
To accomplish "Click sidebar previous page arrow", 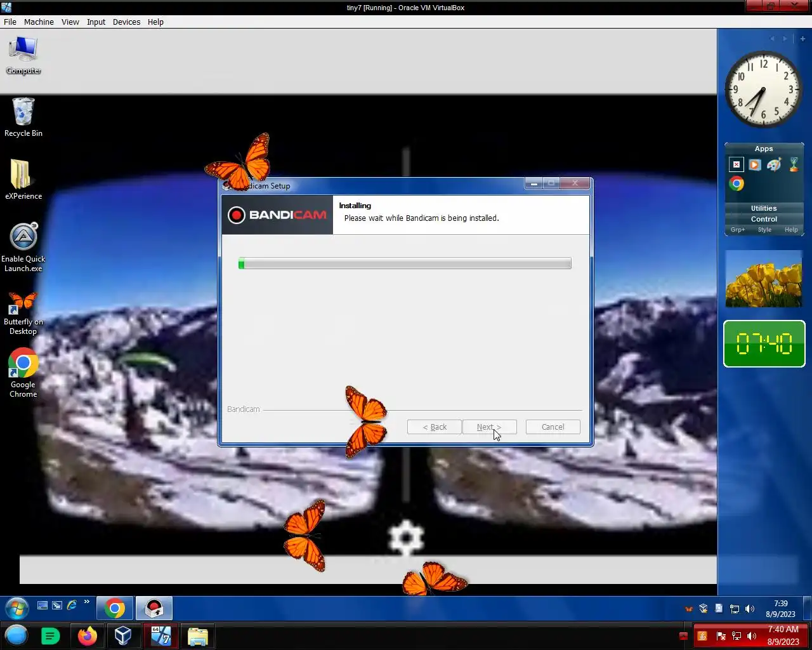I will coord(772,39).
